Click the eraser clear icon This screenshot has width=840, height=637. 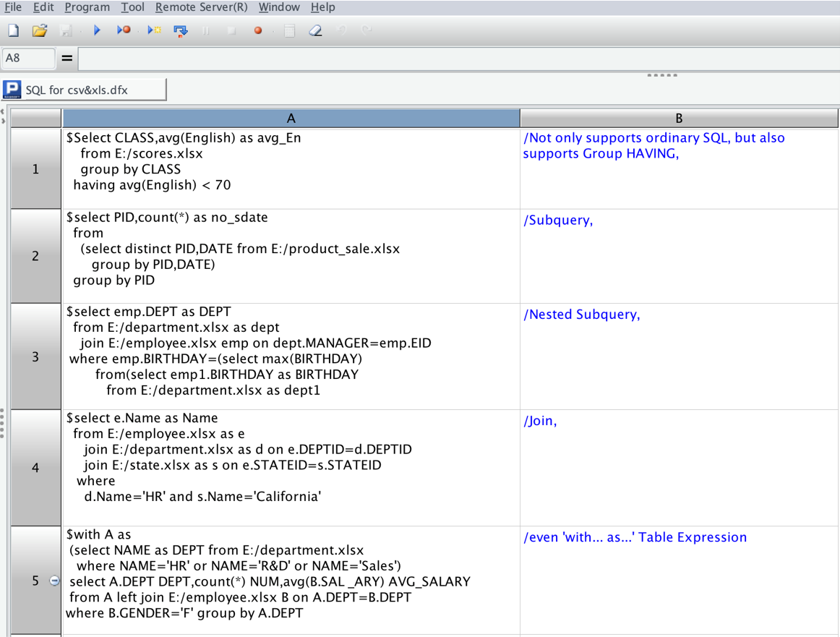316,30
